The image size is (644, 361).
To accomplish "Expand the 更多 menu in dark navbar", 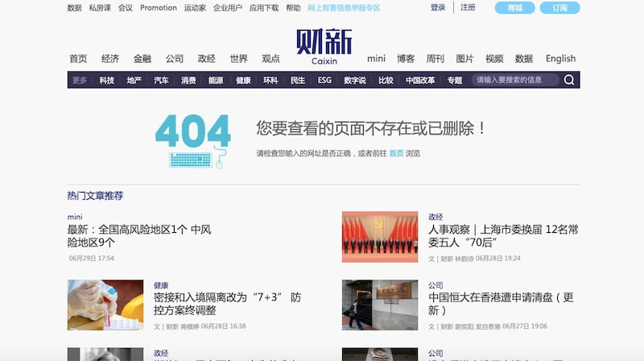I will point(80,81).
